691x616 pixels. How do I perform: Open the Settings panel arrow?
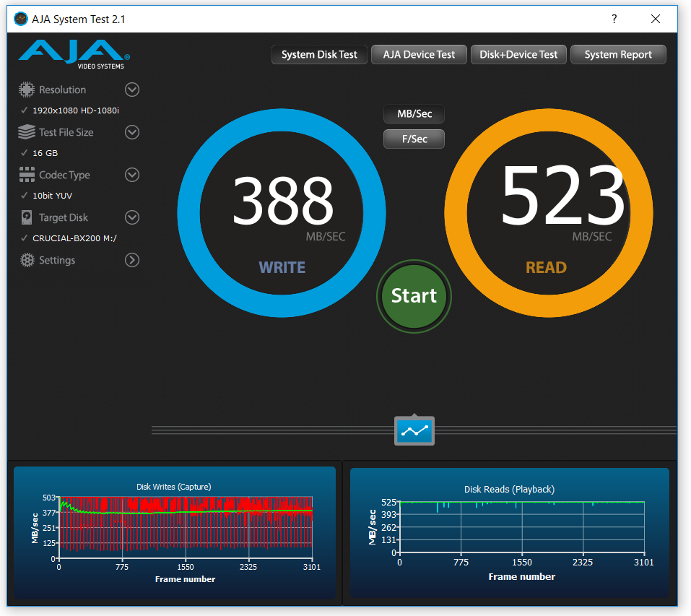(x=131, y=260)
